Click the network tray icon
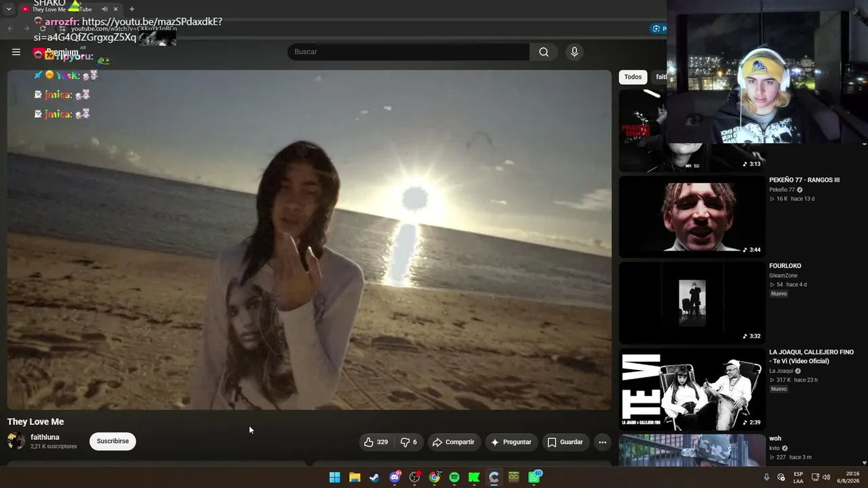 click(x=815, y=477)
